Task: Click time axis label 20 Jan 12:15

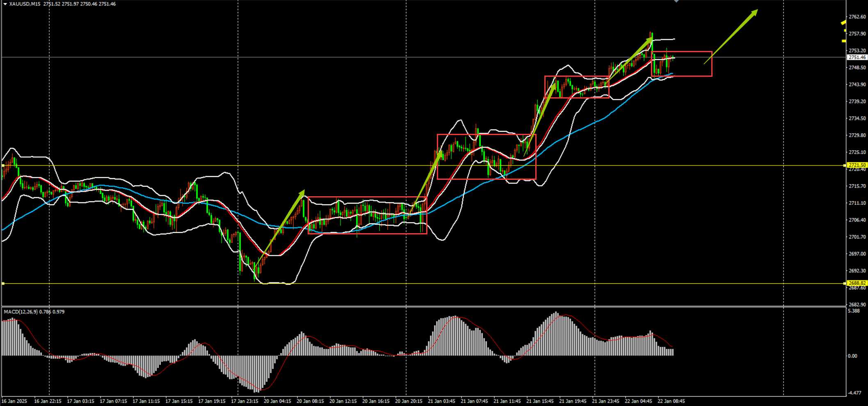Action: [x=343, y=401]
